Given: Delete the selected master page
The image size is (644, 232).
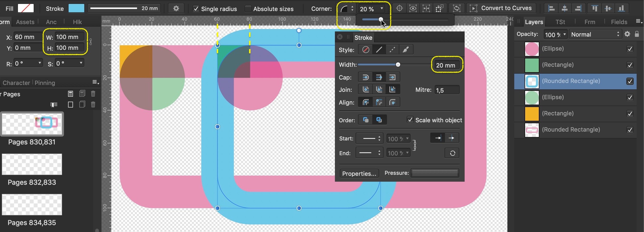Looking at the screenshot, I should click(x=93, y=94).
